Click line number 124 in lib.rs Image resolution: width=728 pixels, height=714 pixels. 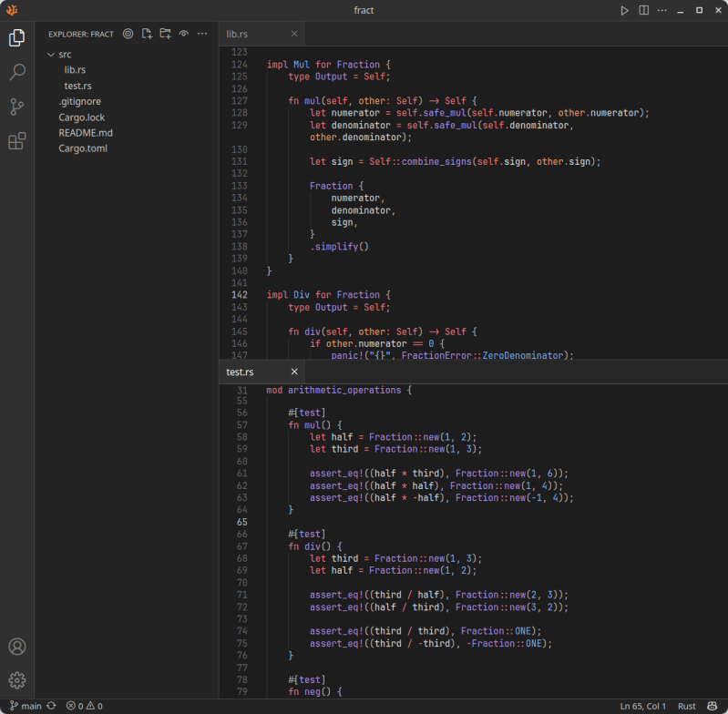pos(239,65)
